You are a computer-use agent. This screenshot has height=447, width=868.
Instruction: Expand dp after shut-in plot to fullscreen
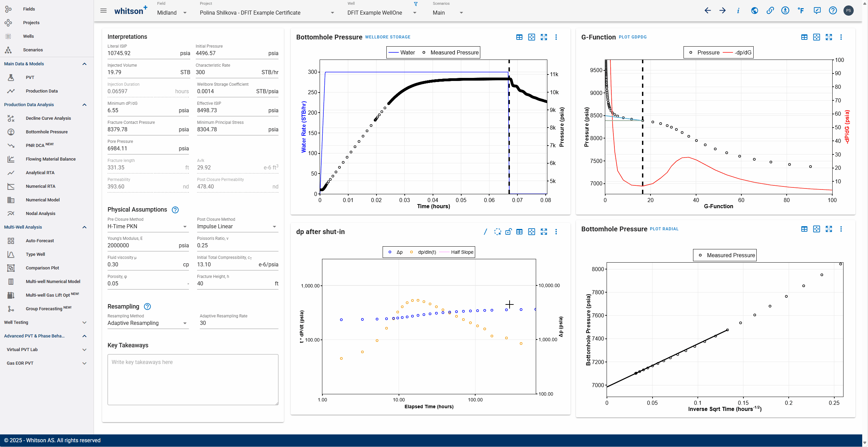[544, 232]
